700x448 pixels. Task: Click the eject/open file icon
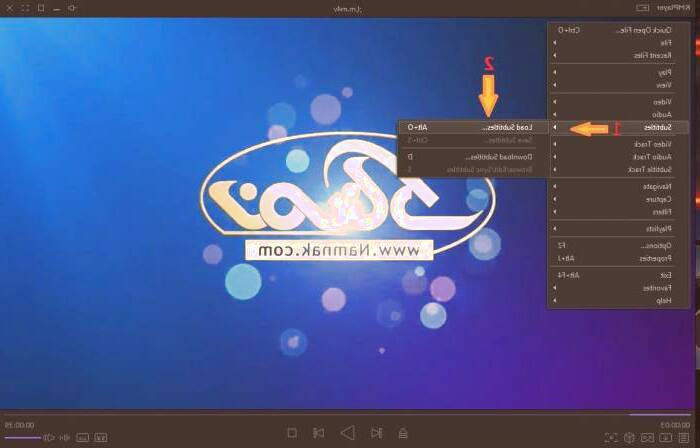[403, 433]
